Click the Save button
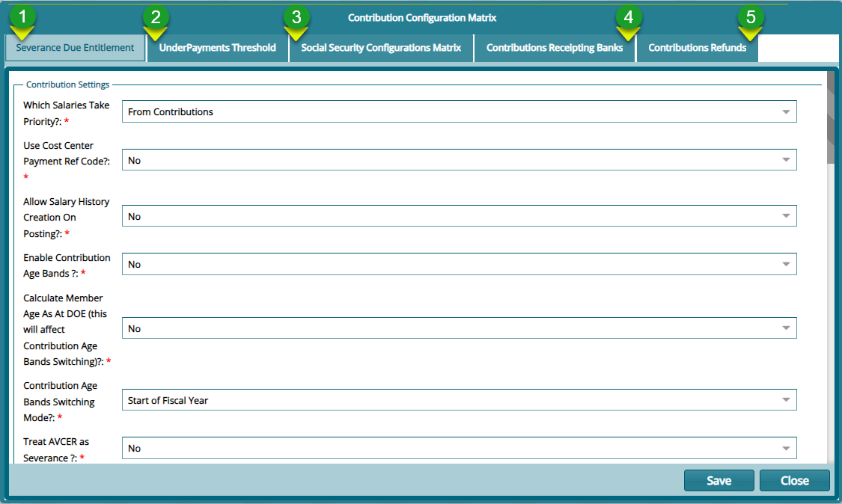Screen dimensions: 842x504 click(x=719, y=480)
